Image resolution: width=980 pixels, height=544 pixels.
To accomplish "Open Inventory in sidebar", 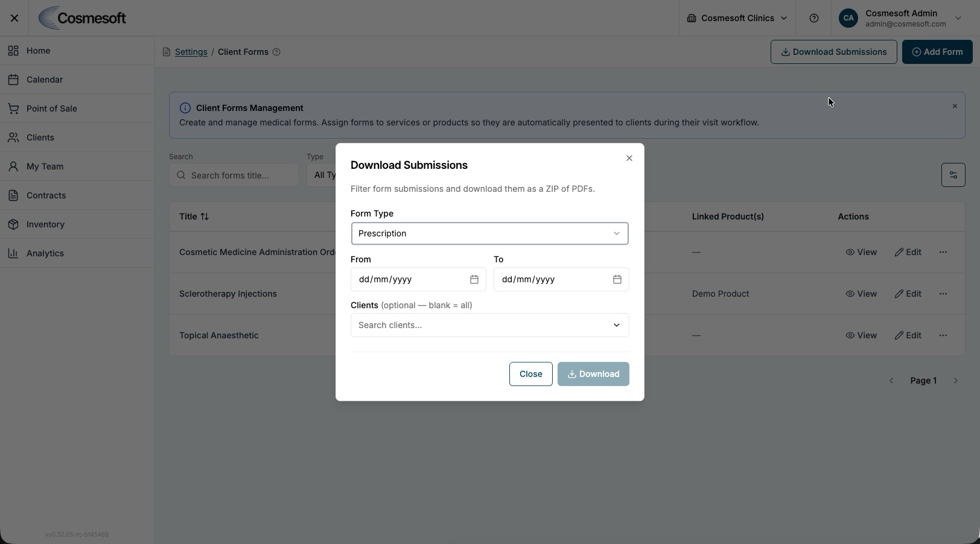I will click(77, 224).
